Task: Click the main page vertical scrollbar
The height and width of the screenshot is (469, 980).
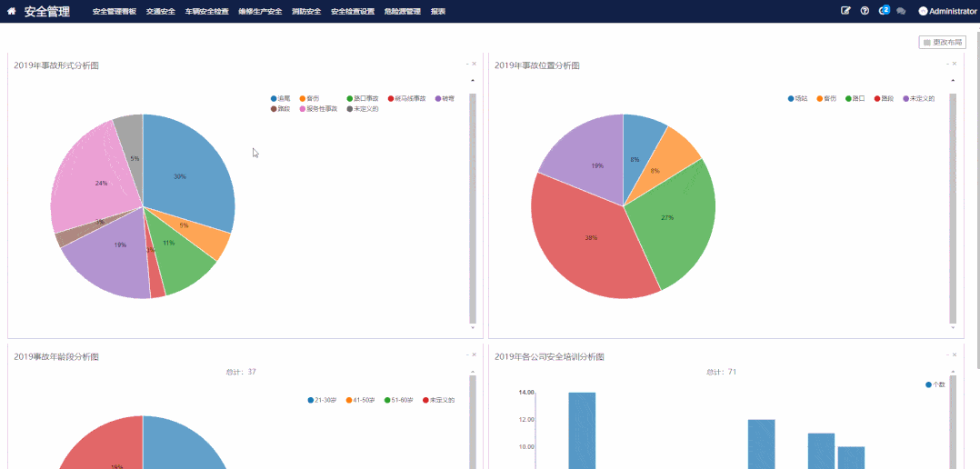Action: point(977,200)
